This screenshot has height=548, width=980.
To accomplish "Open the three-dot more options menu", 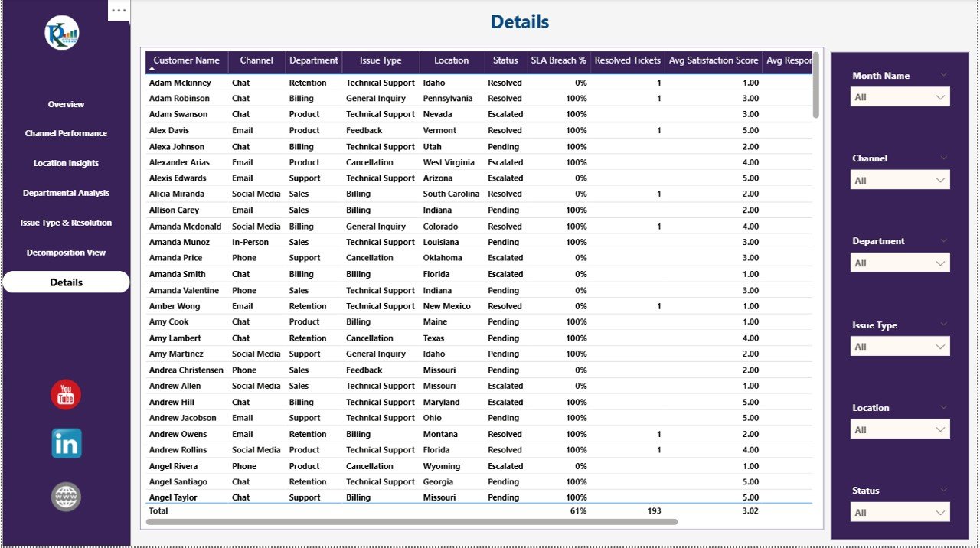I will click(x=119, y=11).
